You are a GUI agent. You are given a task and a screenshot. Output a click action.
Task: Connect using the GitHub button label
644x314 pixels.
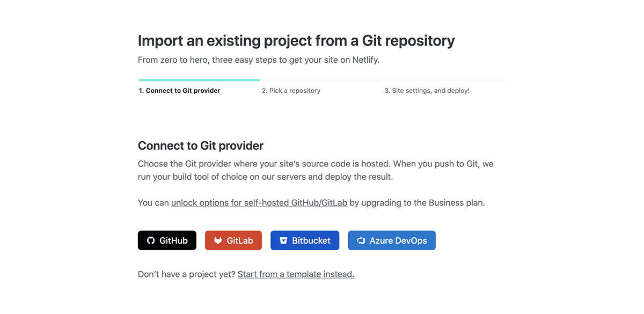coord(173,240)
